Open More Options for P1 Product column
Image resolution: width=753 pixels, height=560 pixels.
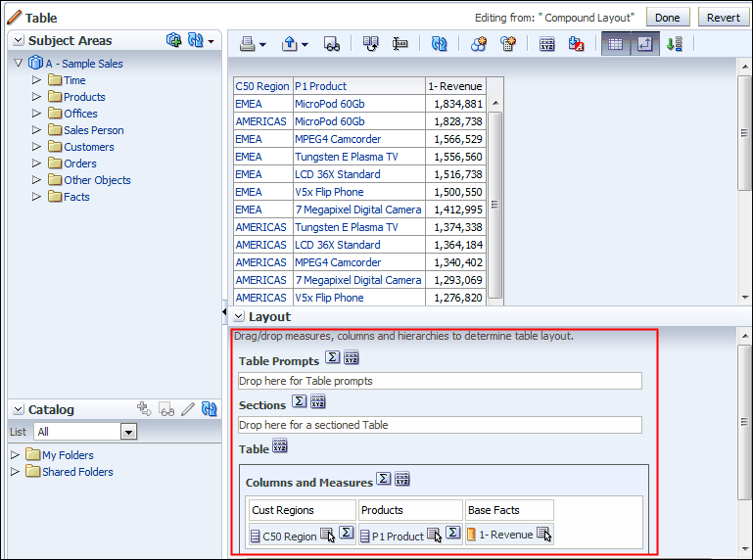click(434, 535)
